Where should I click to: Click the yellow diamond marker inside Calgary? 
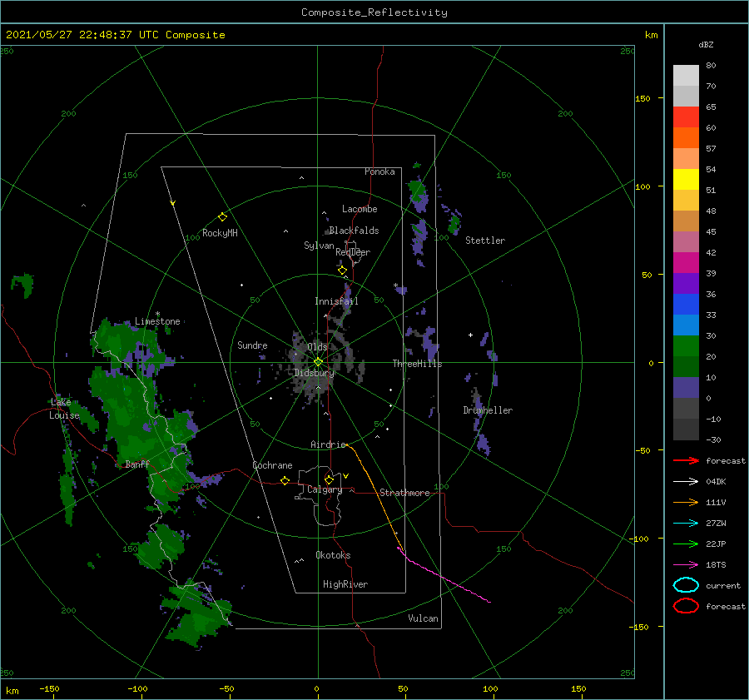[x=329, y=479]
